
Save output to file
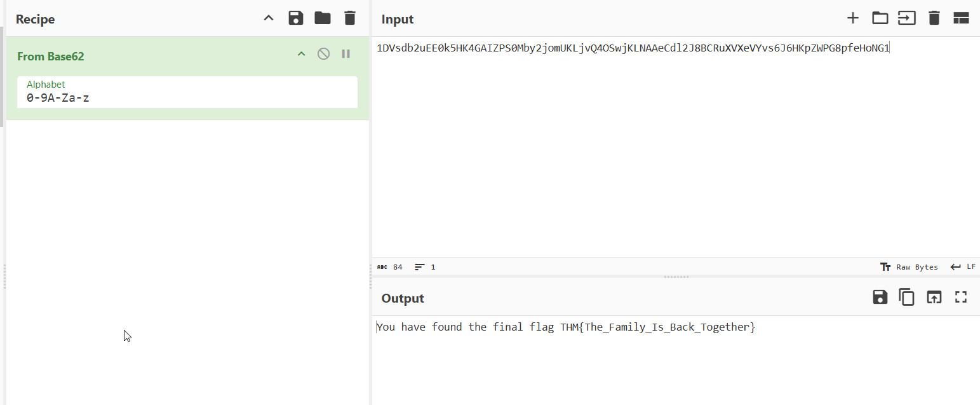[880, 297]
